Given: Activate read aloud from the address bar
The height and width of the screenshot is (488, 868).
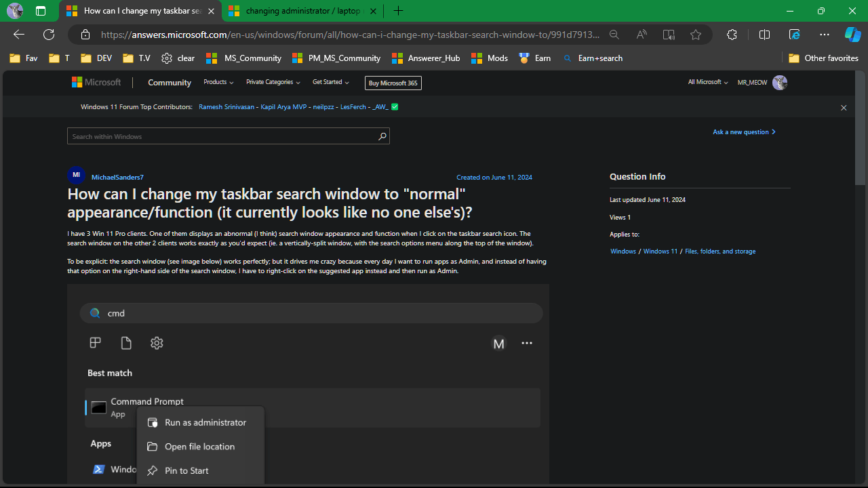Looking at the screenshot, I should click(x=641, y=35).
